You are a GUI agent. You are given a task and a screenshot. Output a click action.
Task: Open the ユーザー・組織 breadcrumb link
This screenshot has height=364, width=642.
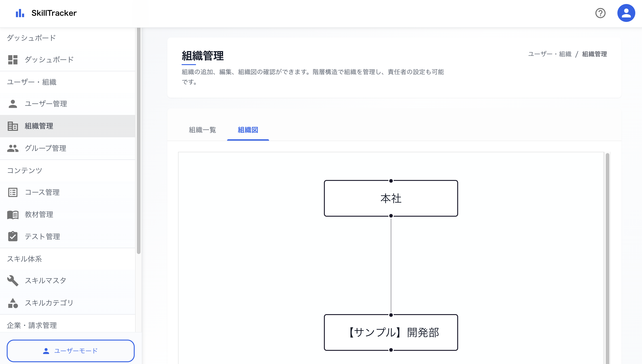click(x=550, y=54)
